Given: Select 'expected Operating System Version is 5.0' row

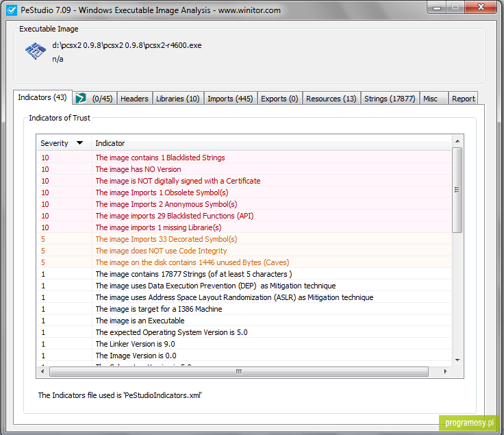Looking at the screenshot, I should pos(244,332).
